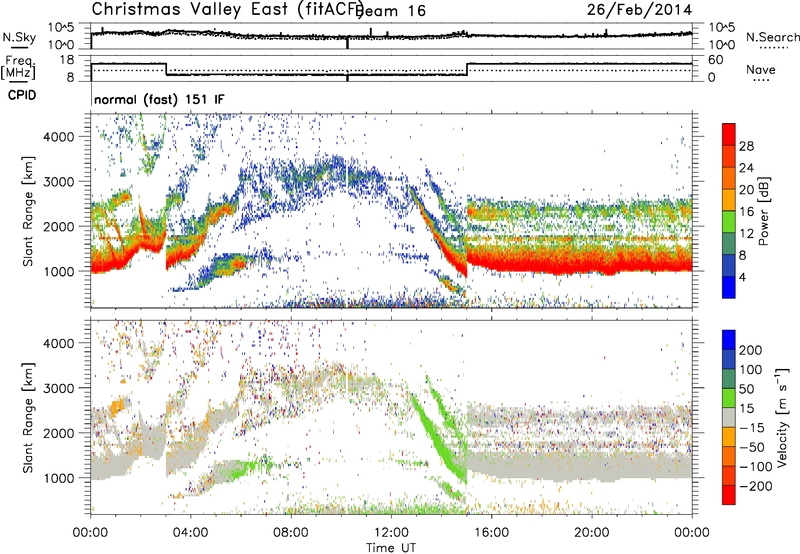This screenshot has height=554, width=800.
Task: Select the 20 label on the power colorbar
Action: (x=746, y=190)
